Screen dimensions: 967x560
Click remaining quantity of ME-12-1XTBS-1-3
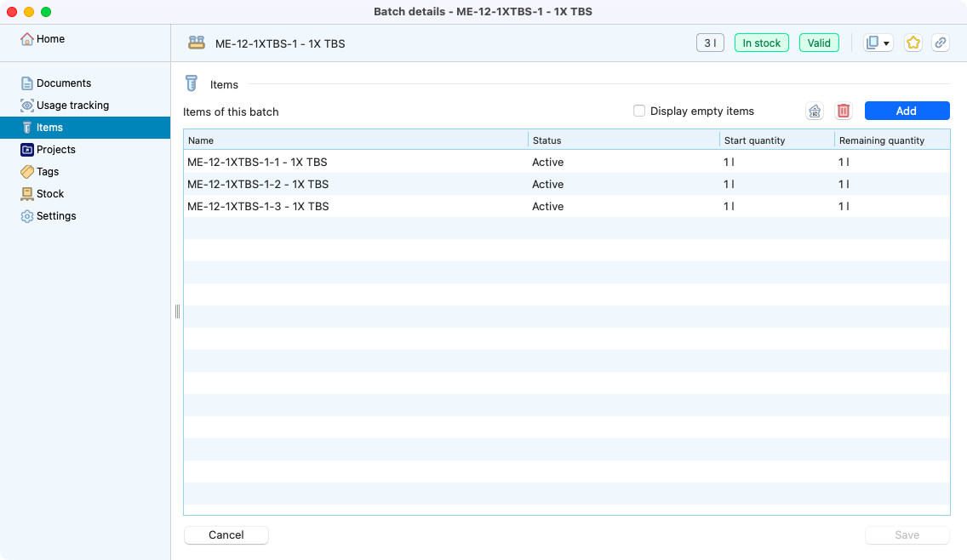[844, 207]
